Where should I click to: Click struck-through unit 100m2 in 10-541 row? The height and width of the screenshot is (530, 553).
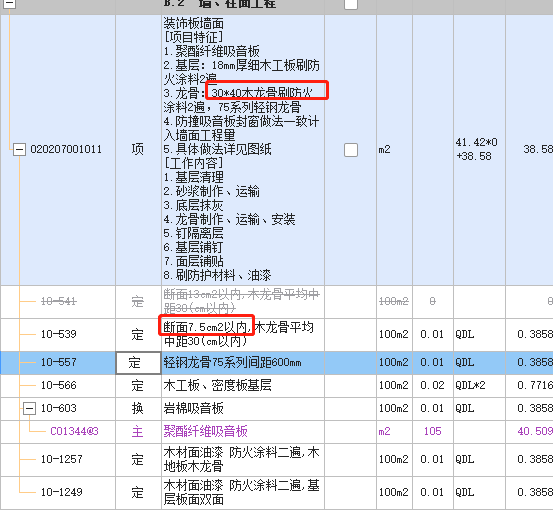tap(394, 301)
